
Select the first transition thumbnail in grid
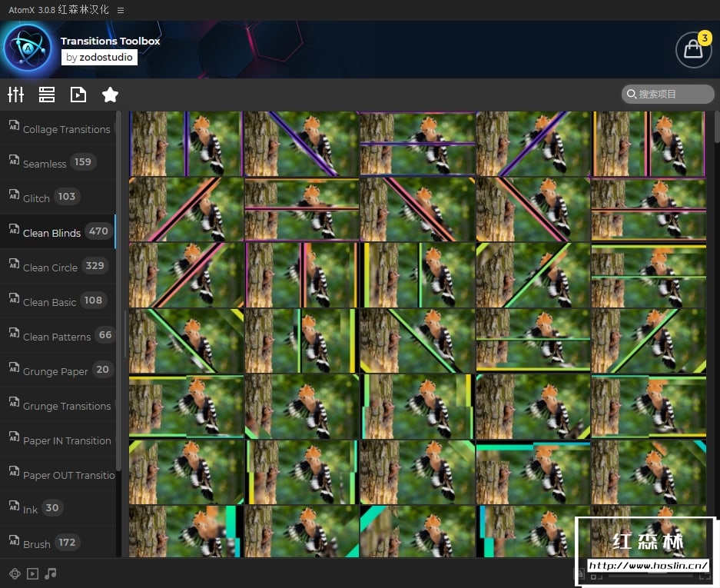click(186, 144)
